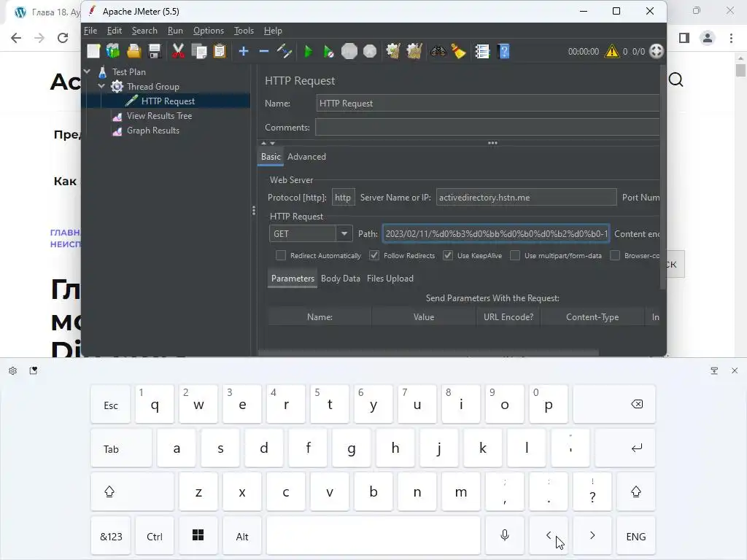The width and height of the screenshot is (747, 560).
Task: Switch to the Basic tab
Action: (271, 157)
